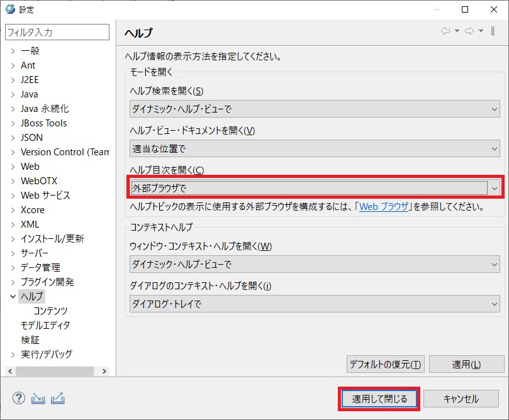Image resolution: width=509 pixels, height=420 pixels.
Task: Click the 適用して閉じる button
Action: (379, 399)
